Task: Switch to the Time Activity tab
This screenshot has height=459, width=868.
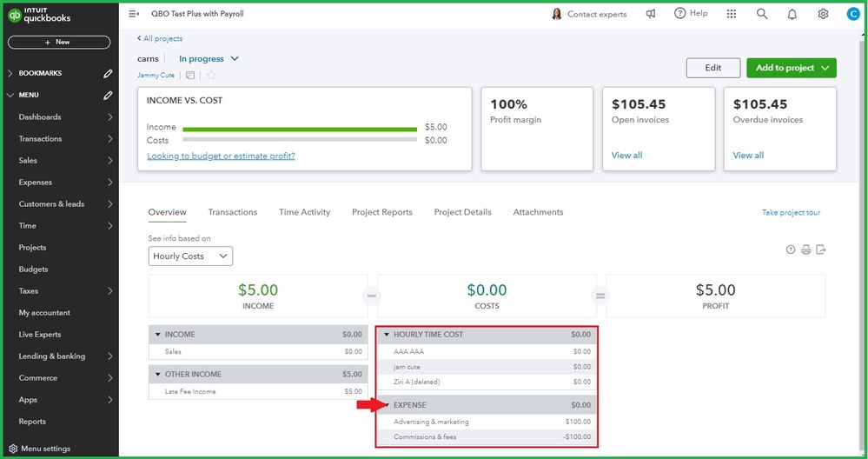Action: (304, 212)
